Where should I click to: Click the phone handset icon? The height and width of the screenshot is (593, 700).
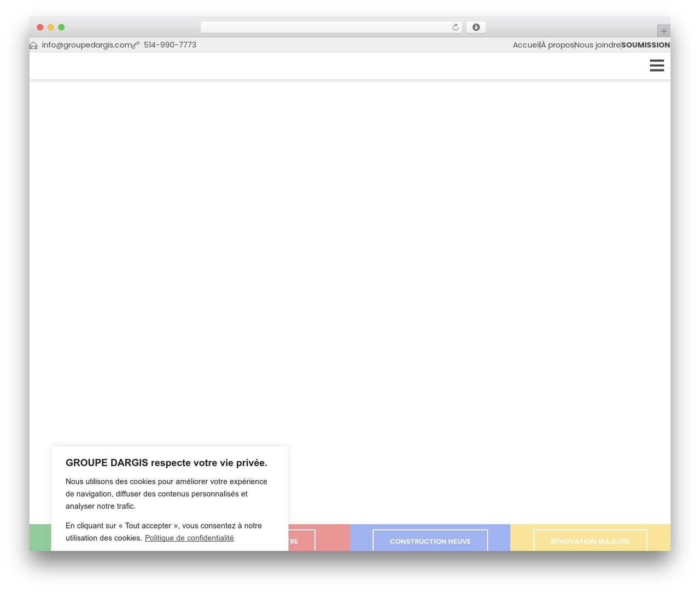(x=136, y=45)
